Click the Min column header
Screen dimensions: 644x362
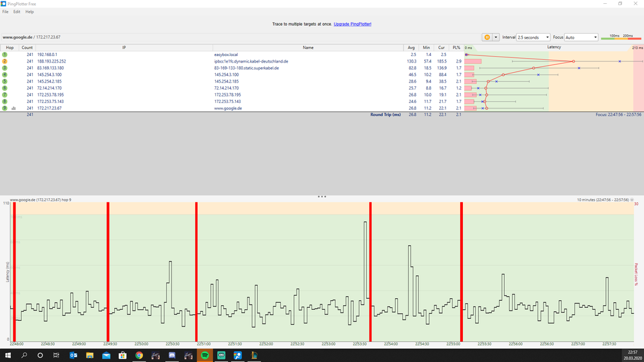pyautogui.click(x=426, y=48)
